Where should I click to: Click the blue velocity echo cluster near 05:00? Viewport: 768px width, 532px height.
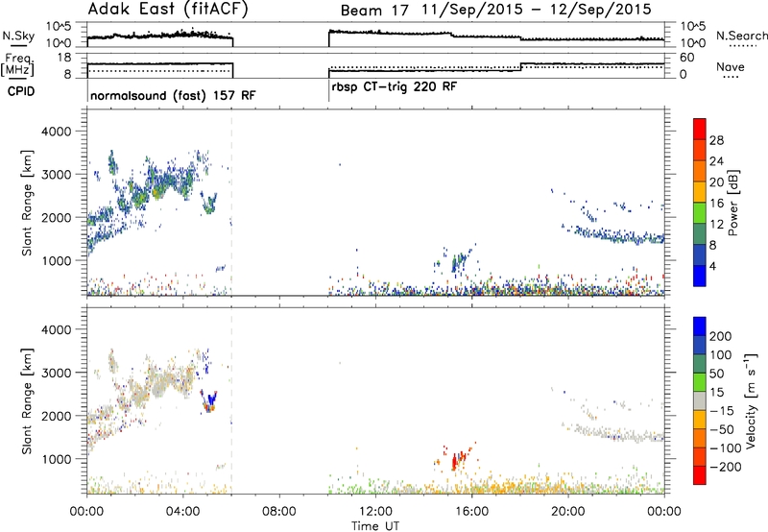coord(210,399)
